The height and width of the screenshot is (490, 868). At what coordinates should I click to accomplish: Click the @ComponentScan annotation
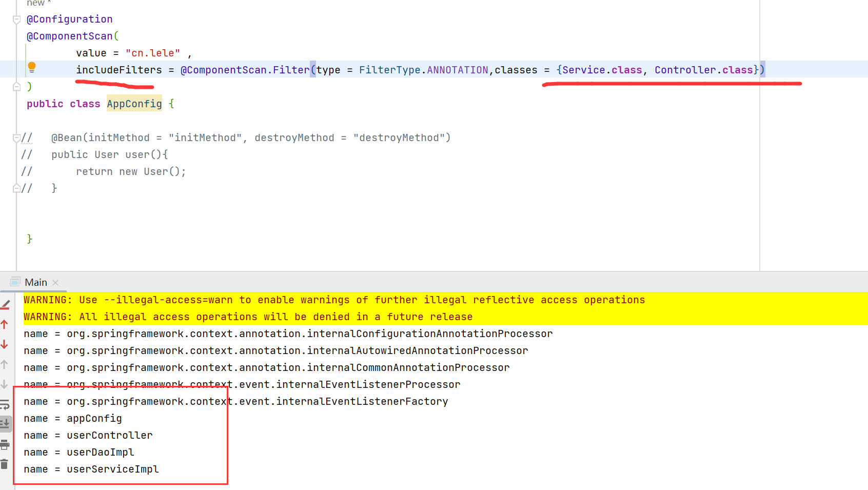69,36
